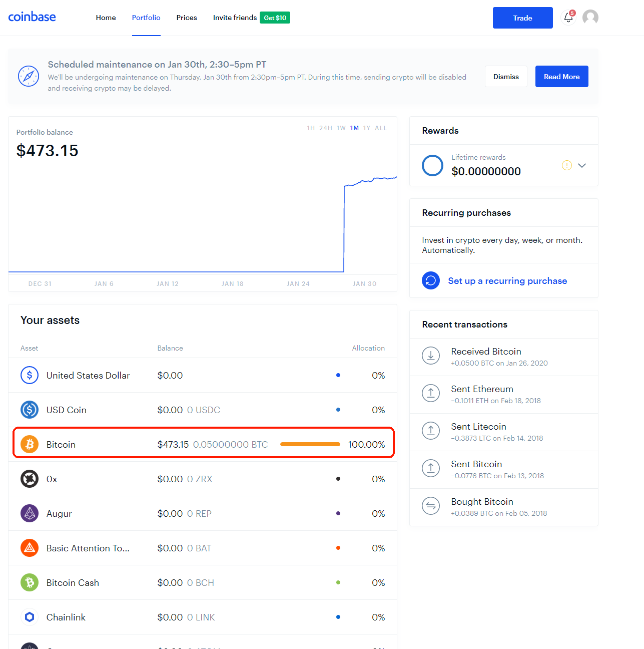Open the user profile avatar
Viewport: 644px width, 649px height.
[590, 18]
